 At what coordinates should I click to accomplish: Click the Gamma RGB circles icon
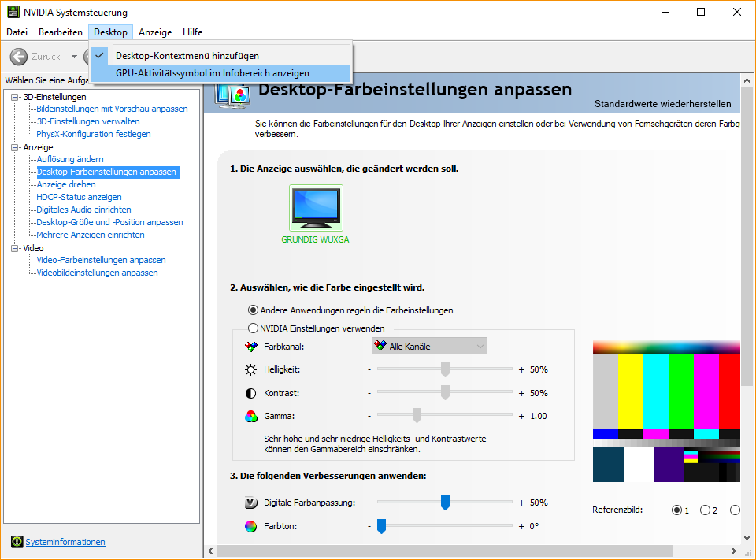click(x=251, y=416)
